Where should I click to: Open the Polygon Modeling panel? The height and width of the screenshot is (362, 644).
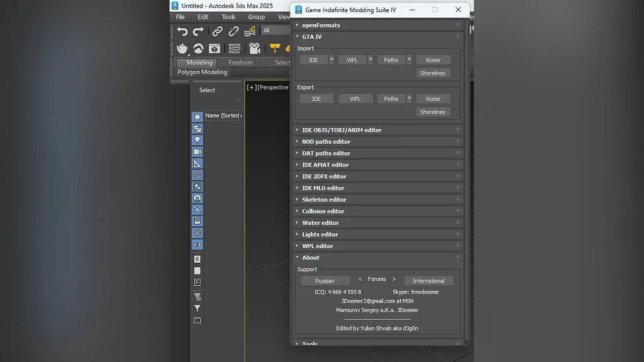click(x=202, y=72)
